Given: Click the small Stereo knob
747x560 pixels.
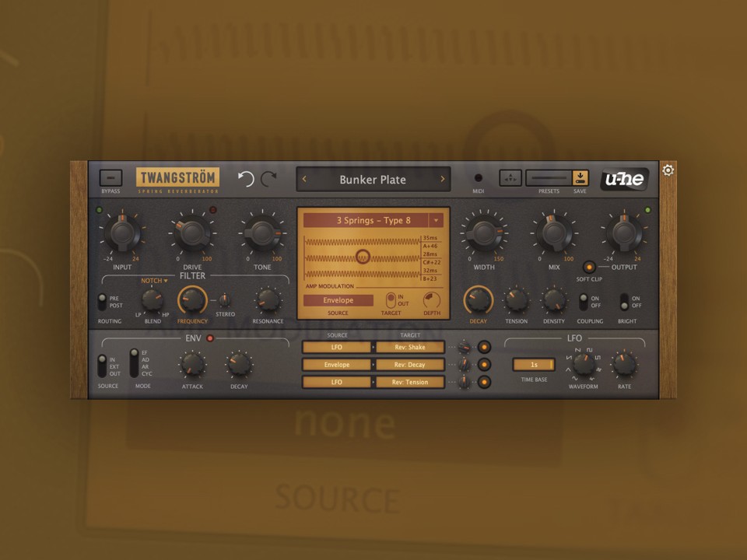Looking at the screenshot, I should click(224, 300).
